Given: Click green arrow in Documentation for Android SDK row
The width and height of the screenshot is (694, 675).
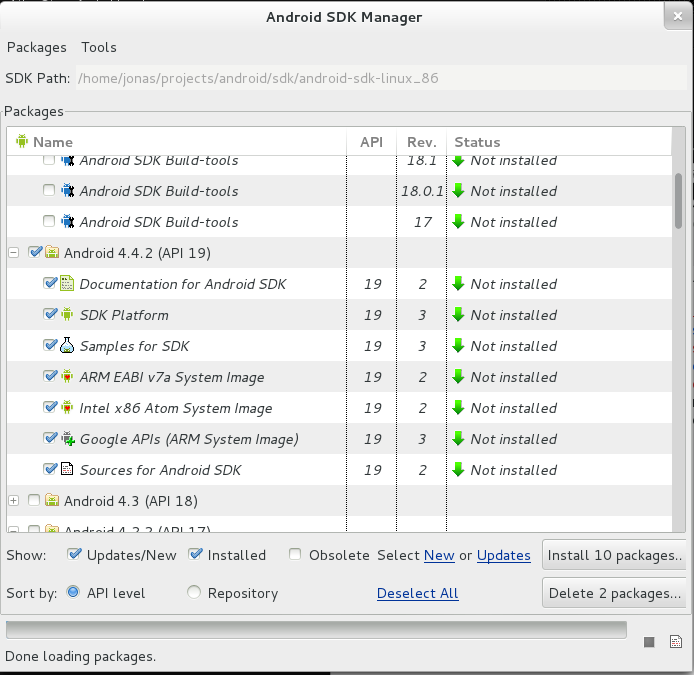Looking at the screenshot, I should pyautogui.click(x=459, y=283).
